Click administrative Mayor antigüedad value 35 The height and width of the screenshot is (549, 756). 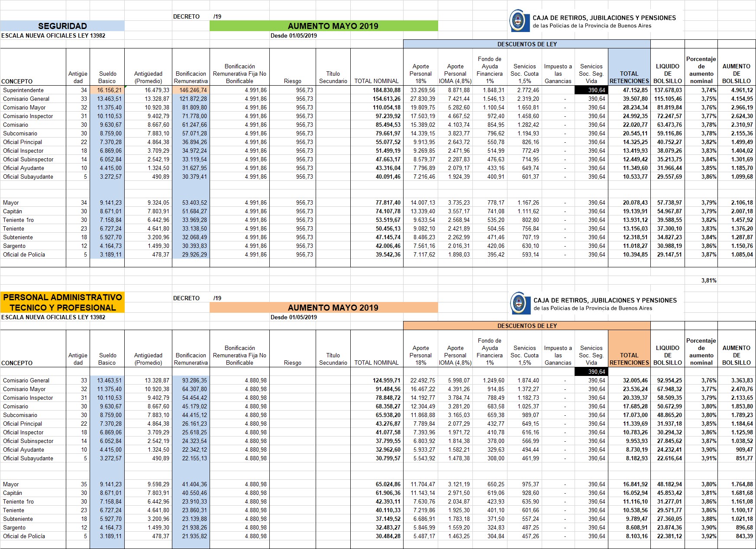point(78,484)
